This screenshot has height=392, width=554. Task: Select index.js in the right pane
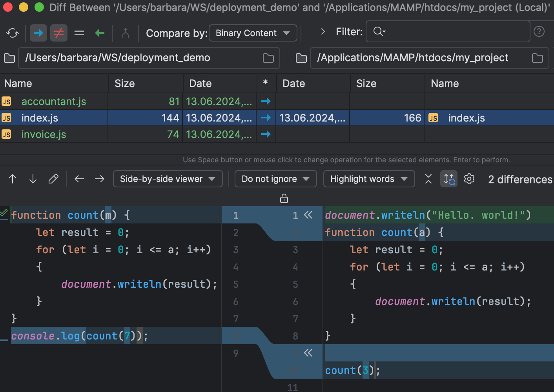click(x=467, y=118)
